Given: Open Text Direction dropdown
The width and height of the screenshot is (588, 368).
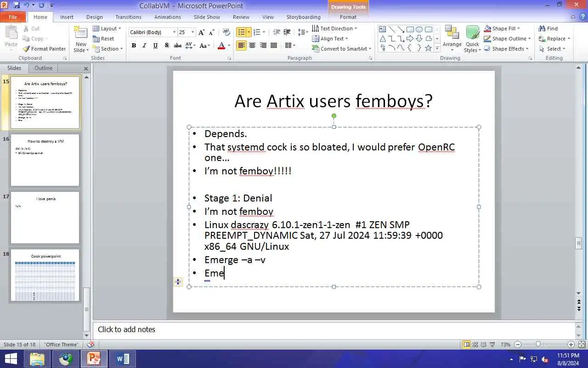Looking at the screenshot, I should pyautogui.click(x=334, y=29).
